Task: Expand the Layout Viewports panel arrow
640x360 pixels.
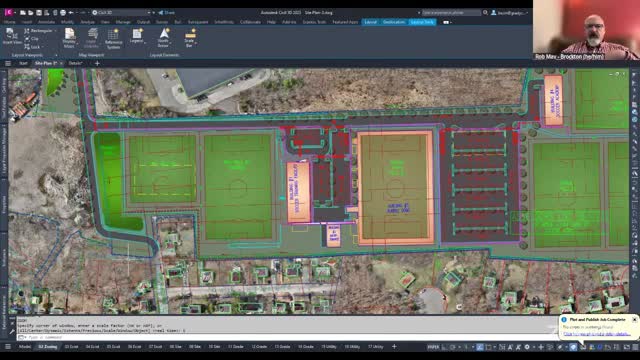Action: coord(56,55)
